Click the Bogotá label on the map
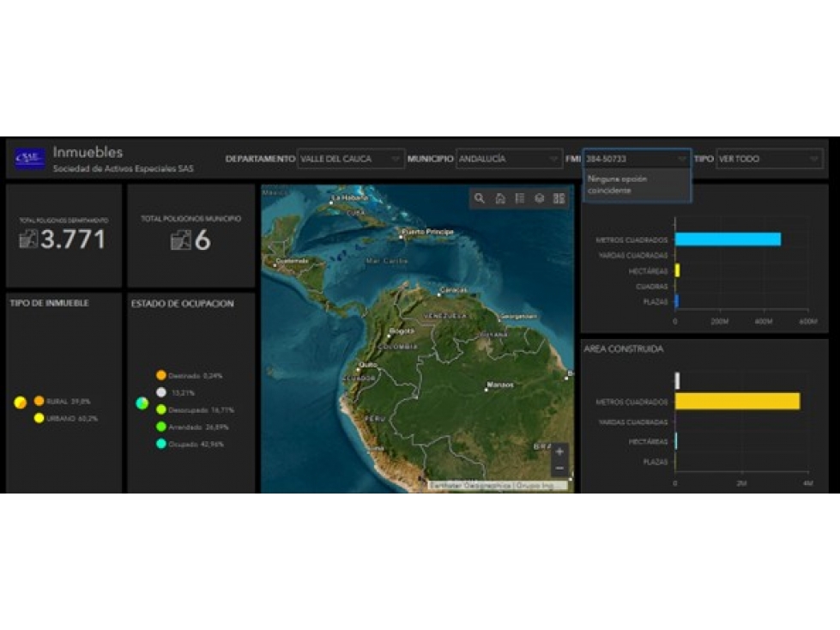The image size is (840, 630). (402, 330)
